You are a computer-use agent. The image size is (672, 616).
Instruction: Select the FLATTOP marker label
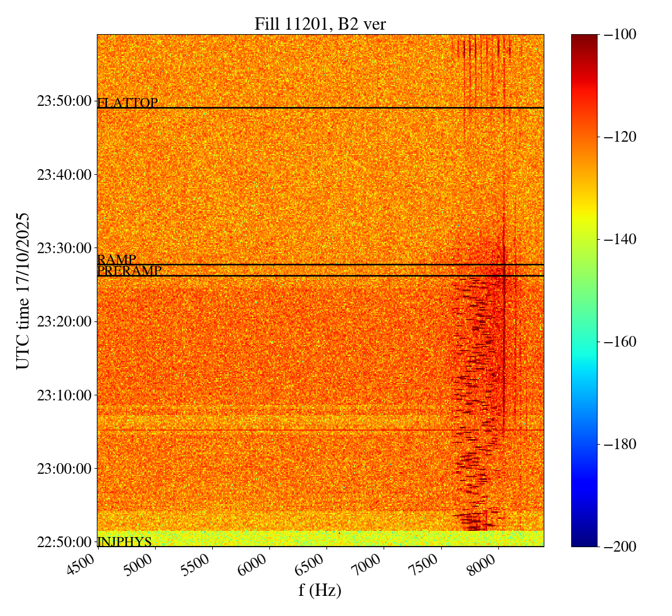[127, 103]
